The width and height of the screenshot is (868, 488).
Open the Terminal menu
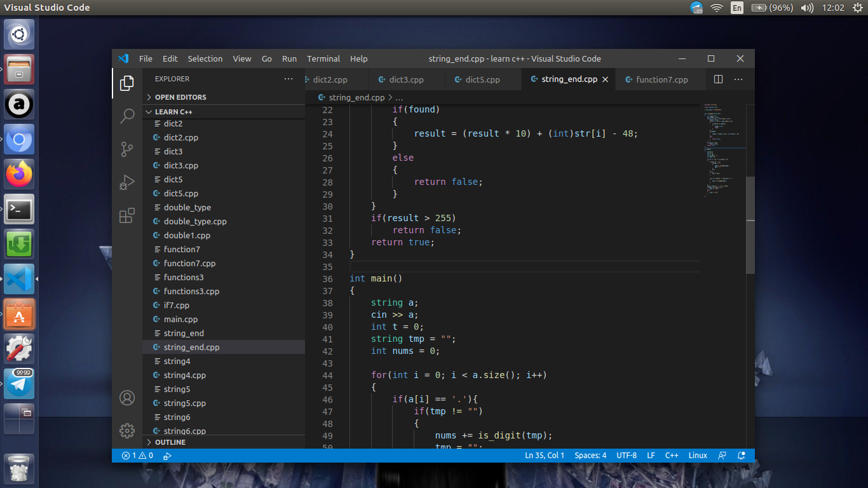[x=323, y=58]
